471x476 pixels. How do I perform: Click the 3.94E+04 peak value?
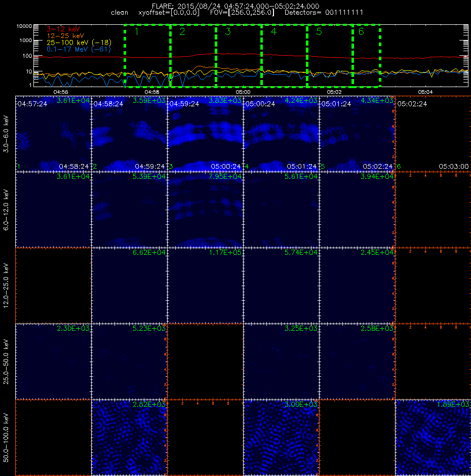coord(377,176)
